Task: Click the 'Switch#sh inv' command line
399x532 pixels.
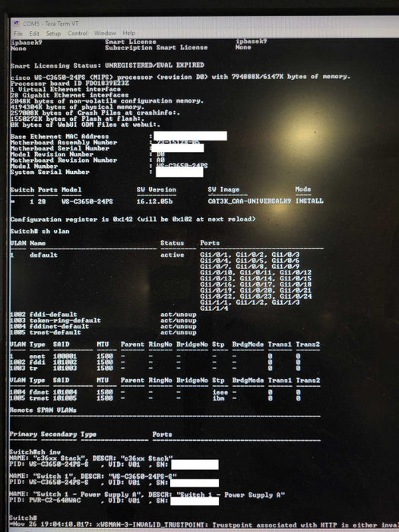Action: (35, 452)
